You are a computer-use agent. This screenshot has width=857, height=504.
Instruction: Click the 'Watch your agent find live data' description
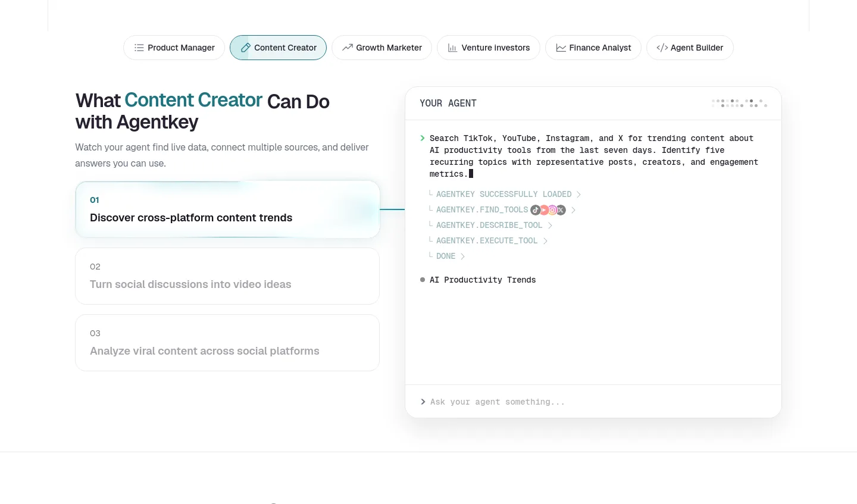pyautogui.click(x=222, y=155)
